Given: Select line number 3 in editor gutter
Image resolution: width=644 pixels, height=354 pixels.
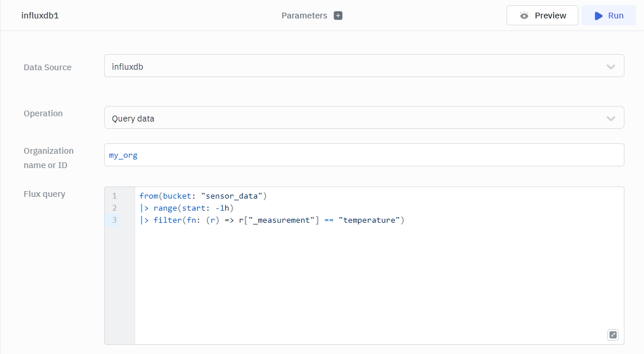Looking at the screenshot, I should [114, 220].
